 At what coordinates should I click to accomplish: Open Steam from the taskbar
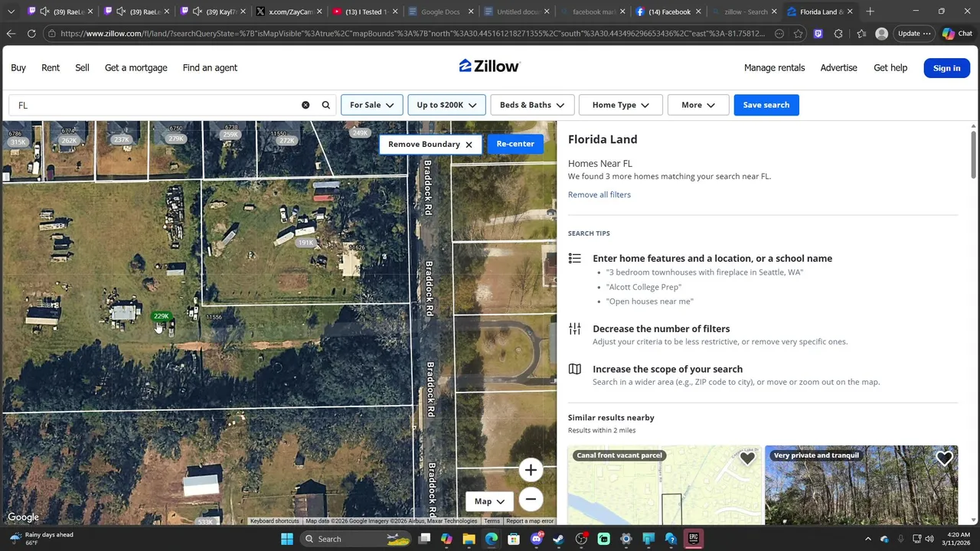point(559,539)
